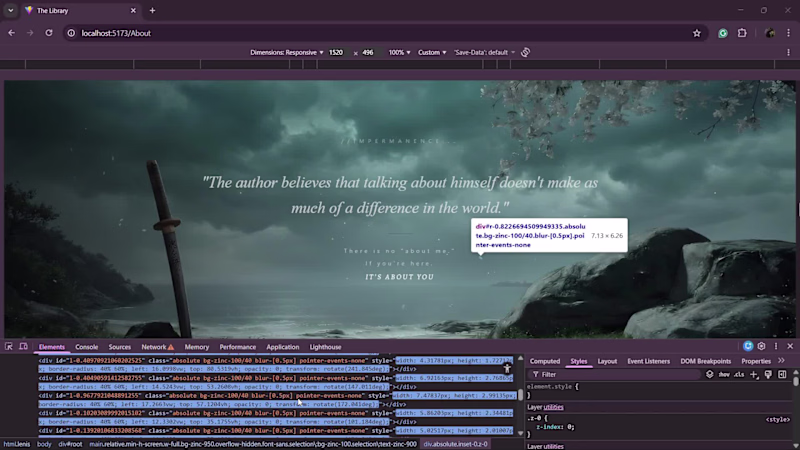The width and height of the screenshot is (800, 450).
Task: Edit the viewport width field 1520
Action: pos(338,52)
